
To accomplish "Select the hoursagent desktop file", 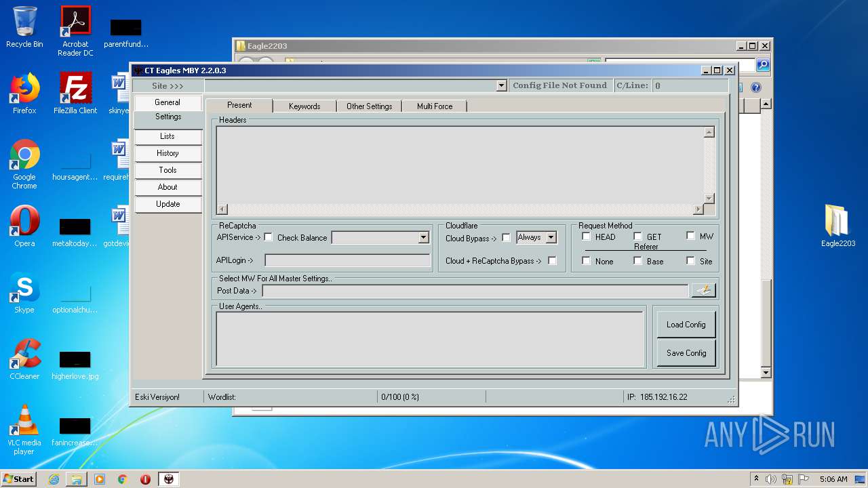I will click(x=75, y=165).
